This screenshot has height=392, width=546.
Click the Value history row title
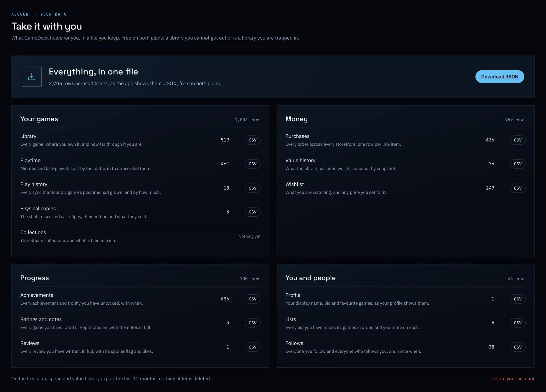[301, 160]
